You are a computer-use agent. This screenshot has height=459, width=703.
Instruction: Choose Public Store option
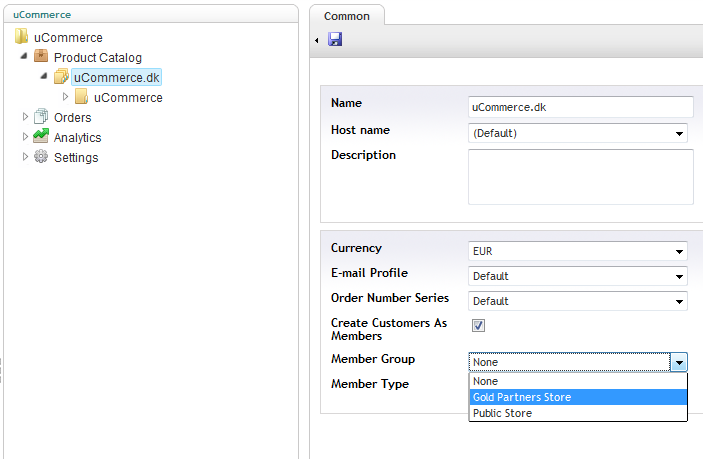click(578, 413)
